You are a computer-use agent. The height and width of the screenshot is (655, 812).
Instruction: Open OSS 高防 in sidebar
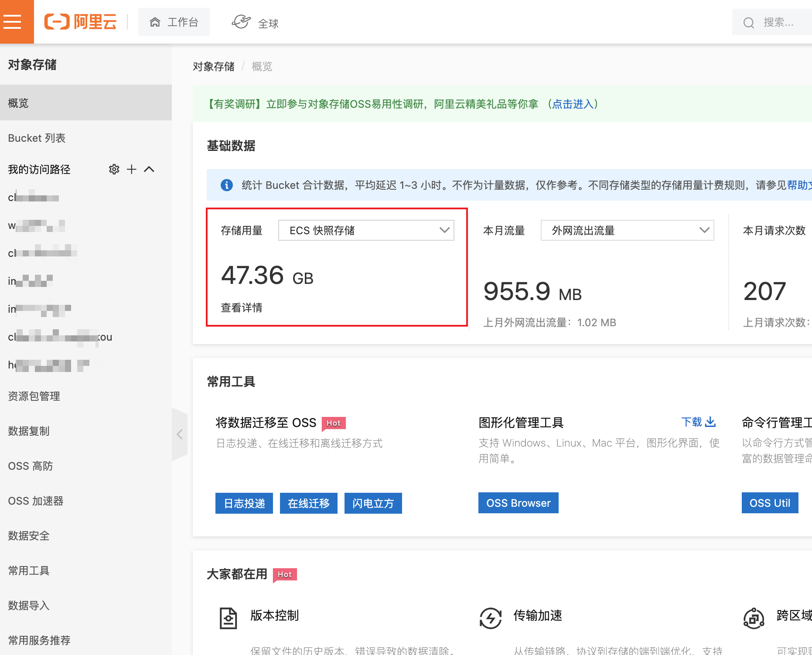[x=30, y=466]
